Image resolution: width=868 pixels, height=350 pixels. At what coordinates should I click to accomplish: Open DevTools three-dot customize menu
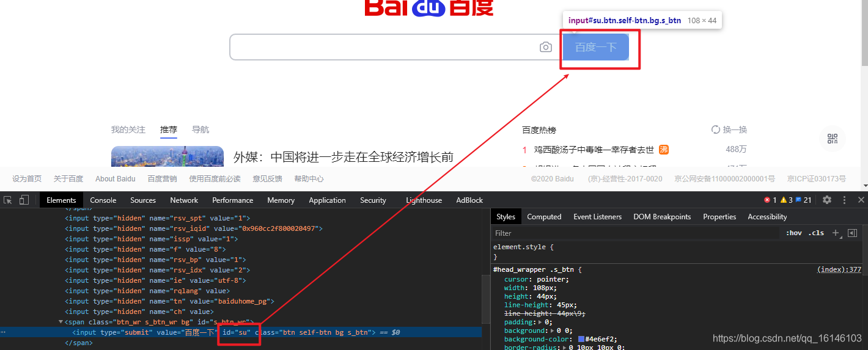coord(845,200)
